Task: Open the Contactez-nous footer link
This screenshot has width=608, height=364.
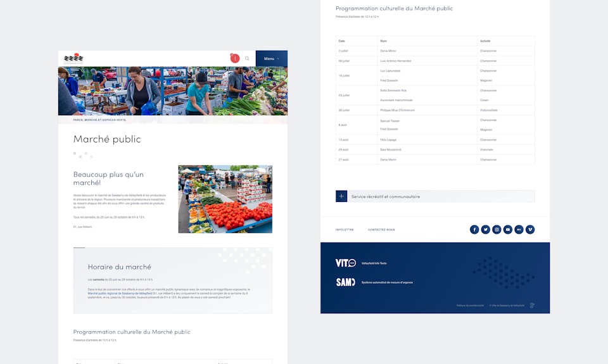Action: click(x=381, y=230)
